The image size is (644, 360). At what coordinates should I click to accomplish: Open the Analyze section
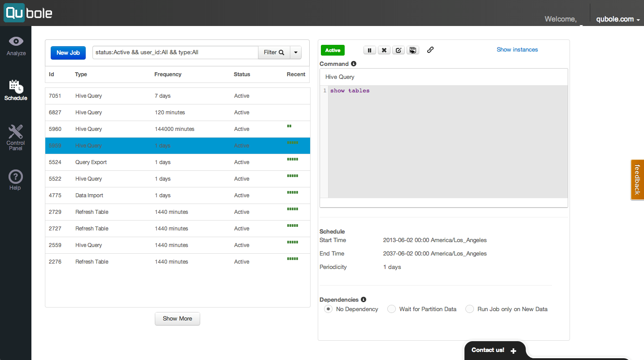(16, 46)
